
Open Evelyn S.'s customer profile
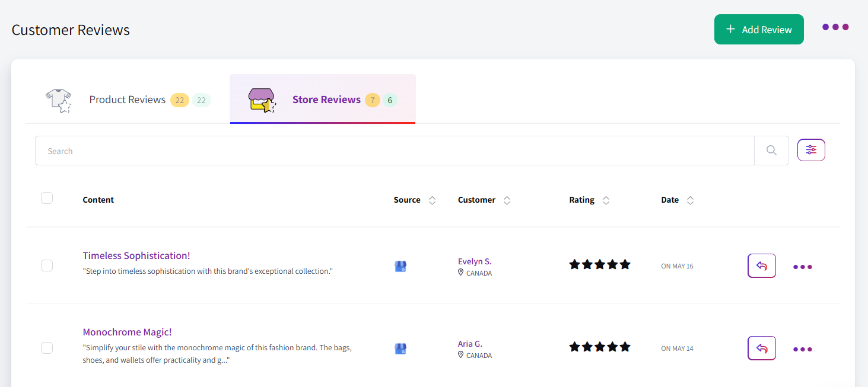click(475, 261)
